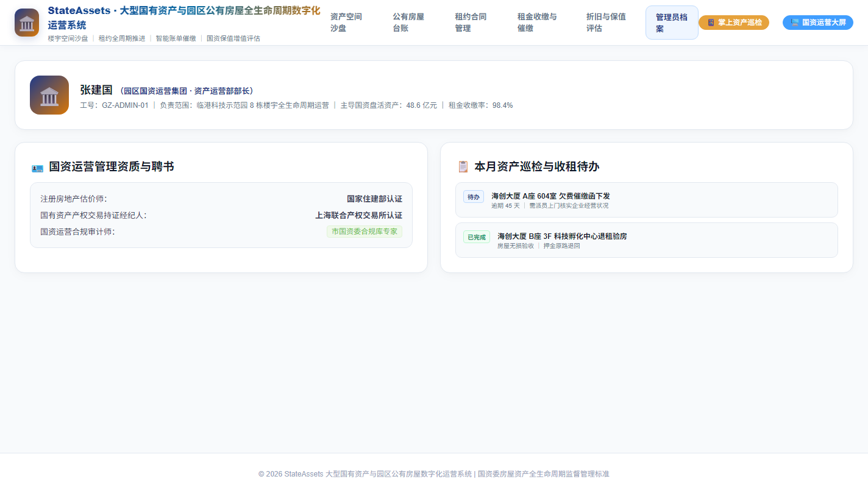
Task: Click the 需派员上门核实企业经营状况 note
Action: [569, 206]
